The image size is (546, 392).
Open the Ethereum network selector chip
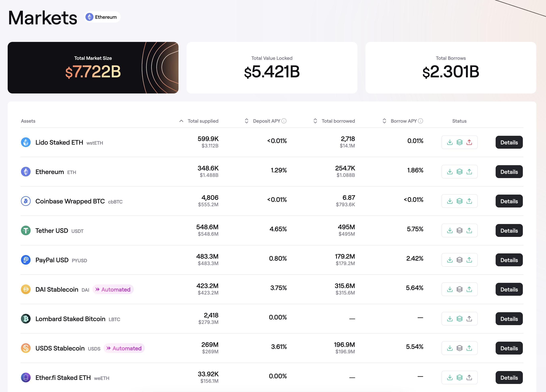(102, 17)
